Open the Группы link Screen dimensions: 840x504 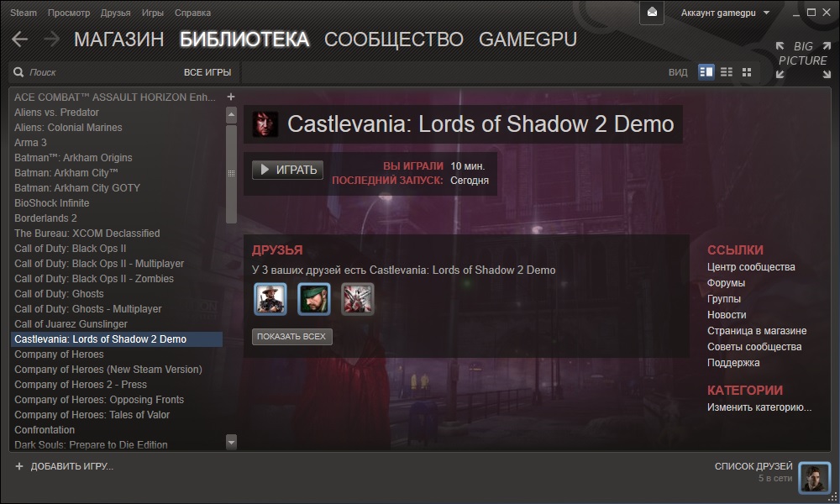tap(724, 299)
